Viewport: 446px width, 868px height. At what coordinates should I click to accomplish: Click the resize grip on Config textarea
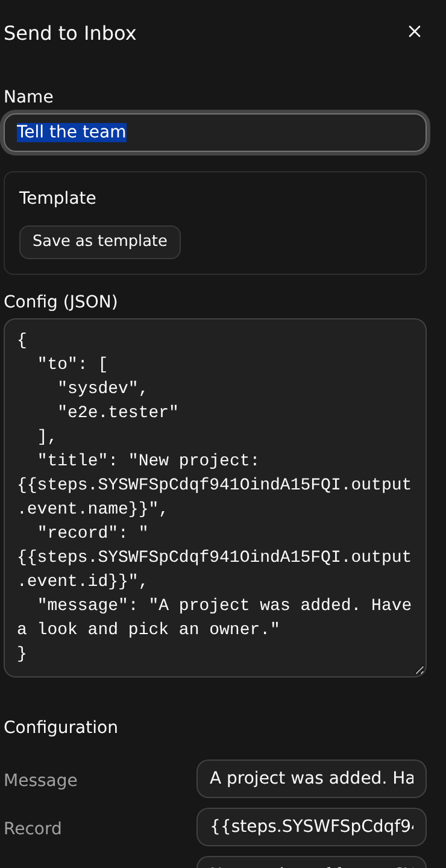[x=420, y=670]
